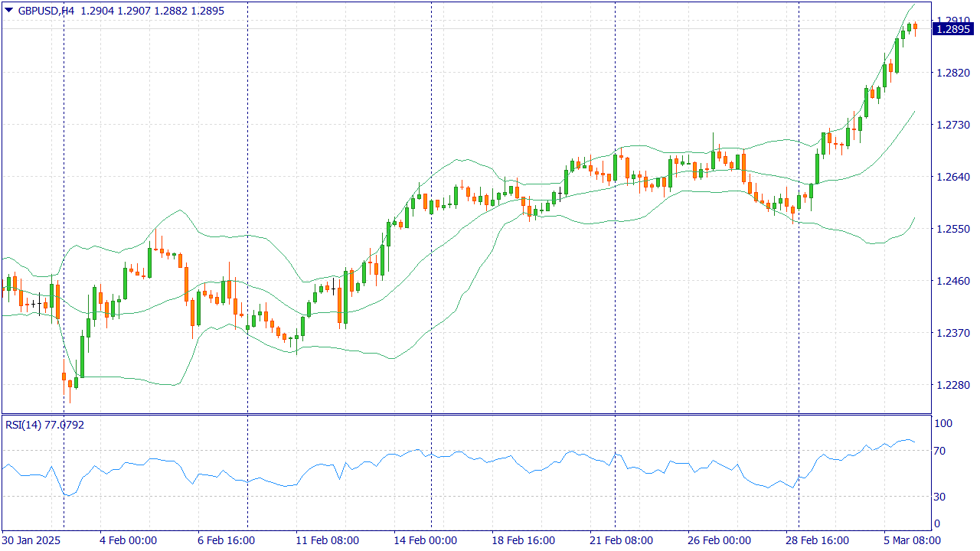The height and width of the screenshot is (551, 980).
Task: Click the 11 Feb 08:00 time label
Action: pyautogui.click(x=327, y=540)
